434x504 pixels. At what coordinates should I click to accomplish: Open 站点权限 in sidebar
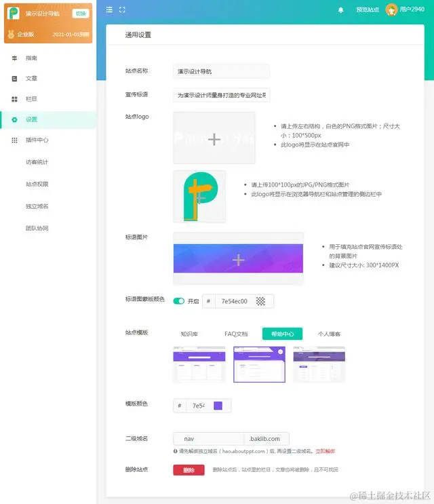pos(37,185)
